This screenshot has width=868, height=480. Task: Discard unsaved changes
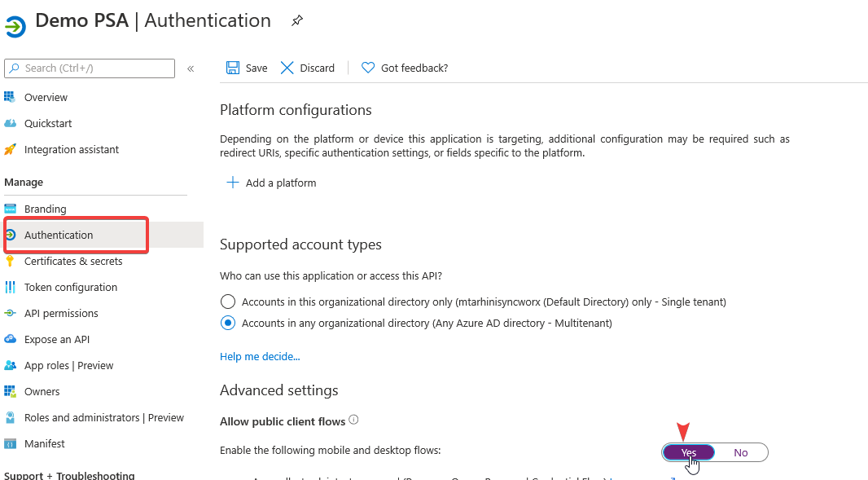(307, 68)
